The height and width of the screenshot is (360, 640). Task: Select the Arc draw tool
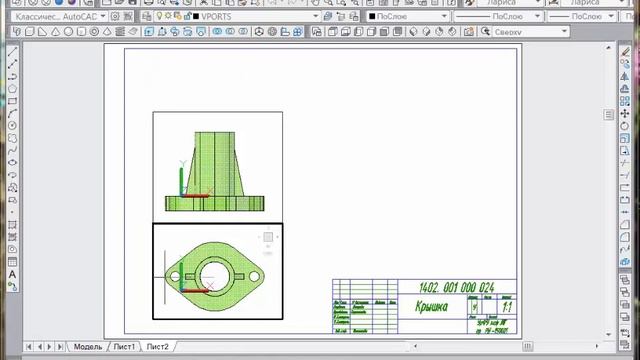pos(12,113)
